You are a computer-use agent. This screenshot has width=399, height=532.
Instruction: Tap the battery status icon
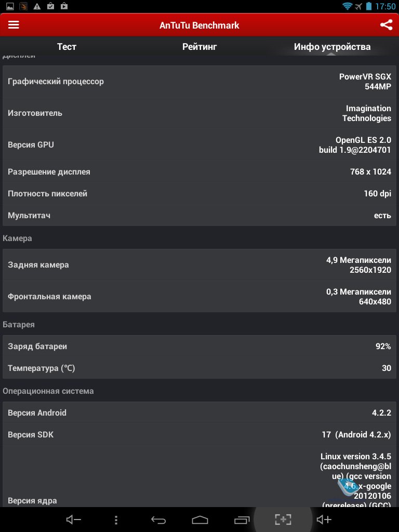pos(369,6)
